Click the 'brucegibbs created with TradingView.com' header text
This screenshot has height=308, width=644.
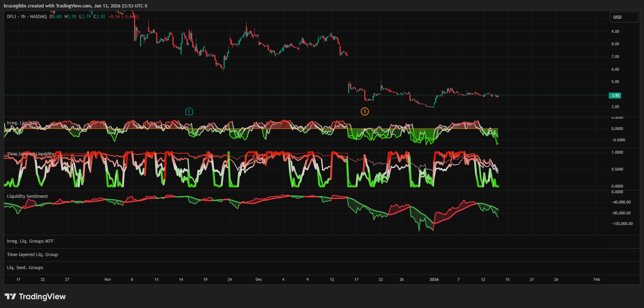[x=48, y=6]
